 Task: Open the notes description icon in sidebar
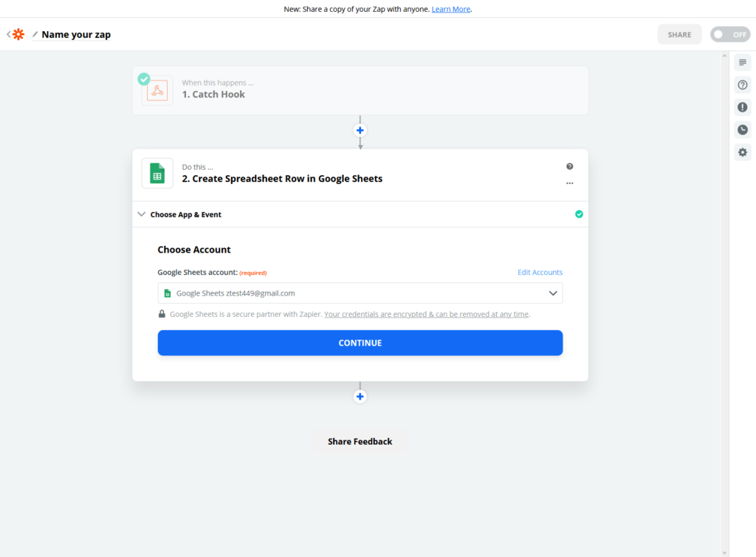pyautogui.click(x=743, y=62)
